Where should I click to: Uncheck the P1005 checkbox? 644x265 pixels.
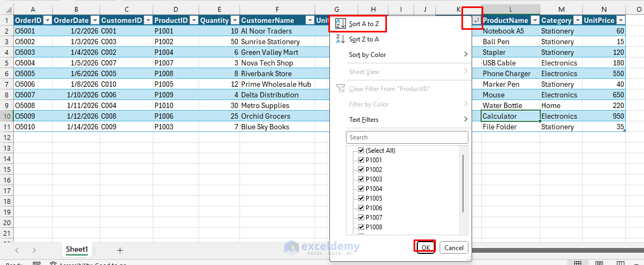coord(361,198)
